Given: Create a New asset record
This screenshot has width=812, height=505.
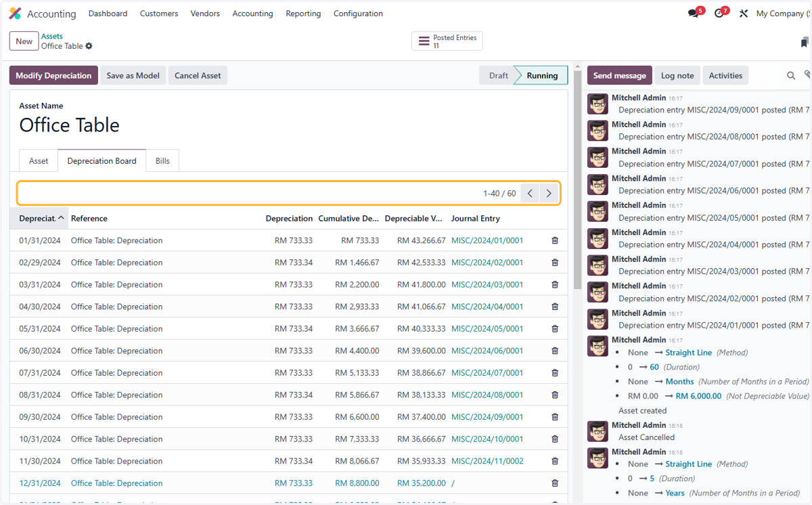Looking at the screenshot, I should (x=24, y=41).
